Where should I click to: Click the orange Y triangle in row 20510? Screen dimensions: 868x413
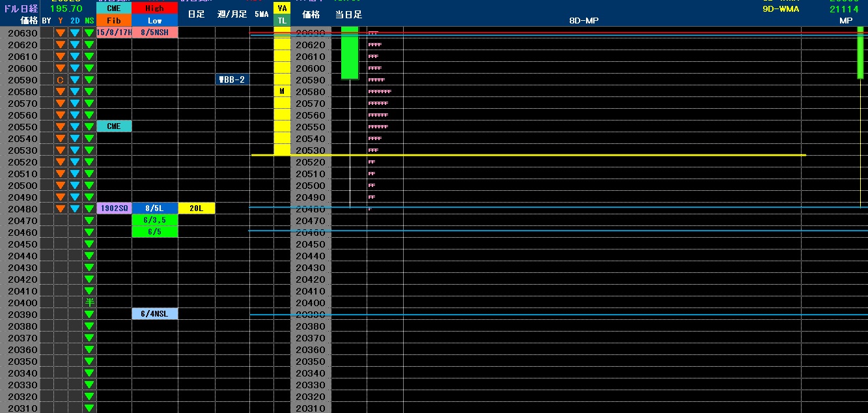pyautogui.click(x=61, y=173)
